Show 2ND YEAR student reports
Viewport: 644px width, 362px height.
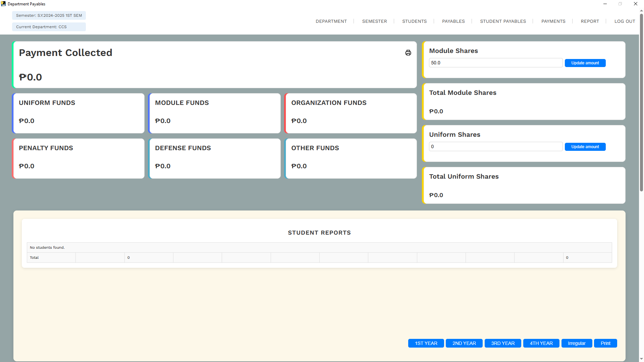pyautogui.click(x=464, y=343)
